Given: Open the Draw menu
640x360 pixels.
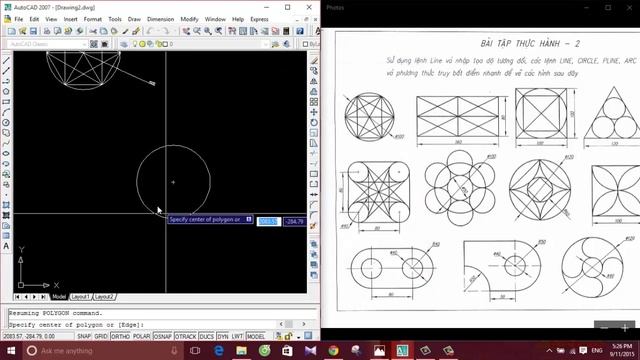Looking at the screenshot, I should (134, 19).
